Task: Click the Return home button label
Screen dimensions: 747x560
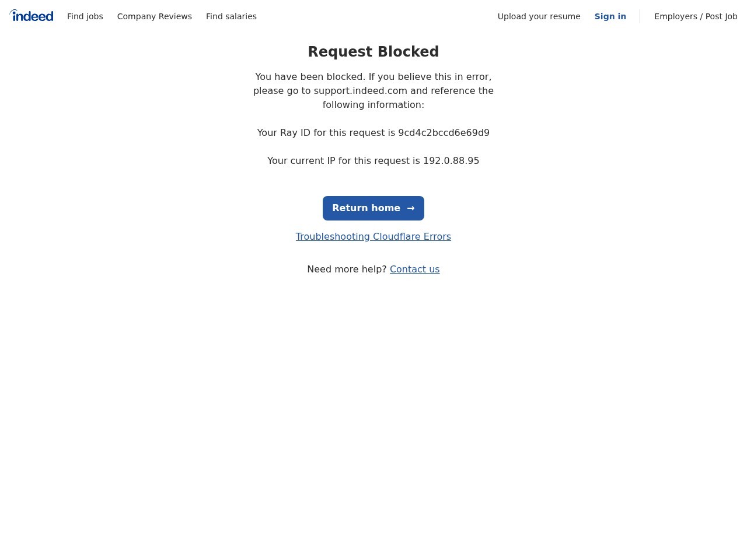Action: point(366,208)
